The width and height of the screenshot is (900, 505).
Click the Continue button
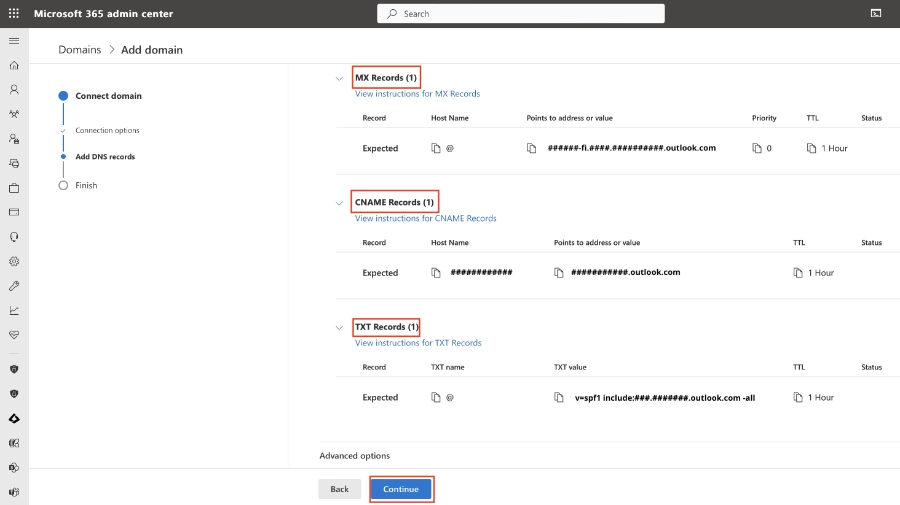[x=401, y=489]
